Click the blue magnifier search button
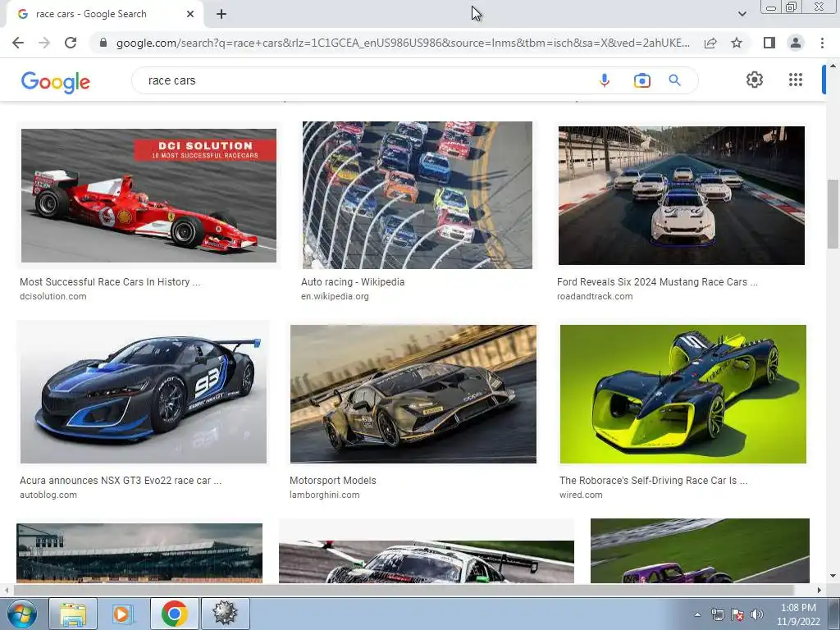 674,80
